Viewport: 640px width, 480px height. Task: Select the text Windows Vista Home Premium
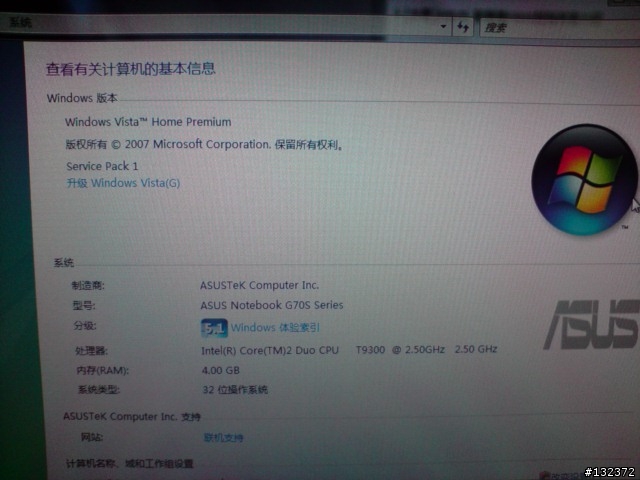pos(148,122)
